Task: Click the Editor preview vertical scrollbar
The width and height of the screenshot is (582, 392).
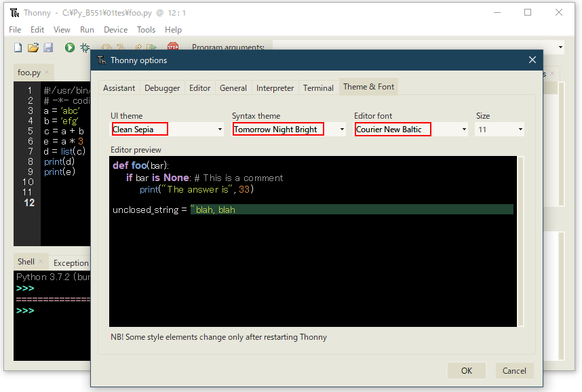Action: pos(521,241)
